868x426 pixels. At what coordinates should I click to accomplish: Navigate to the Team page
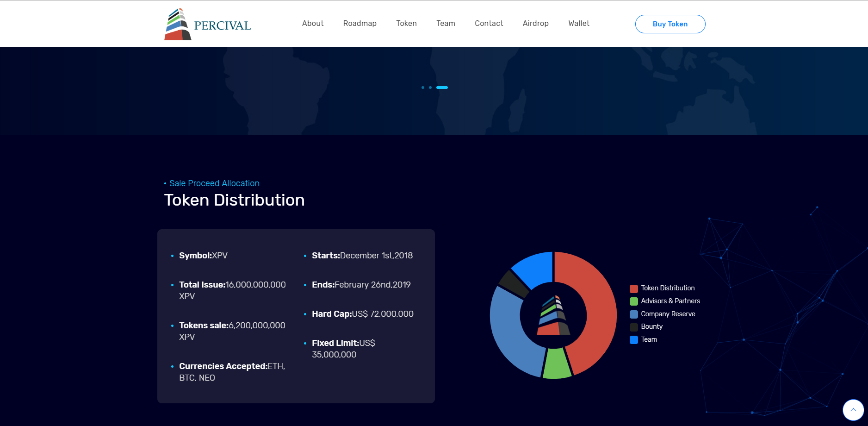point(446,23)
